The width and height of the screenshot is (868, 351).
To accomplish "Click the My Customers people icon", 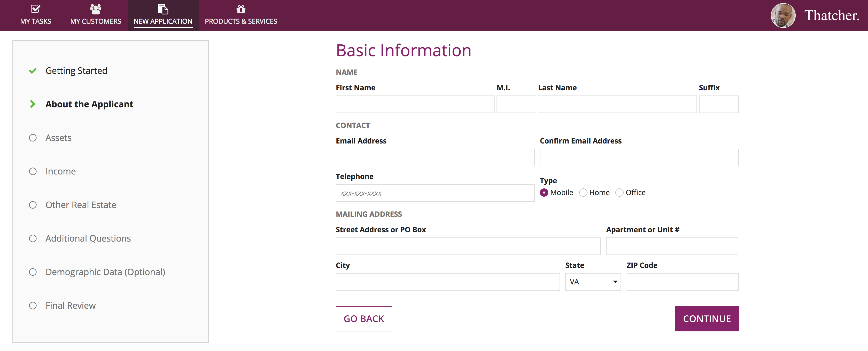I will [x=96, y=9].
